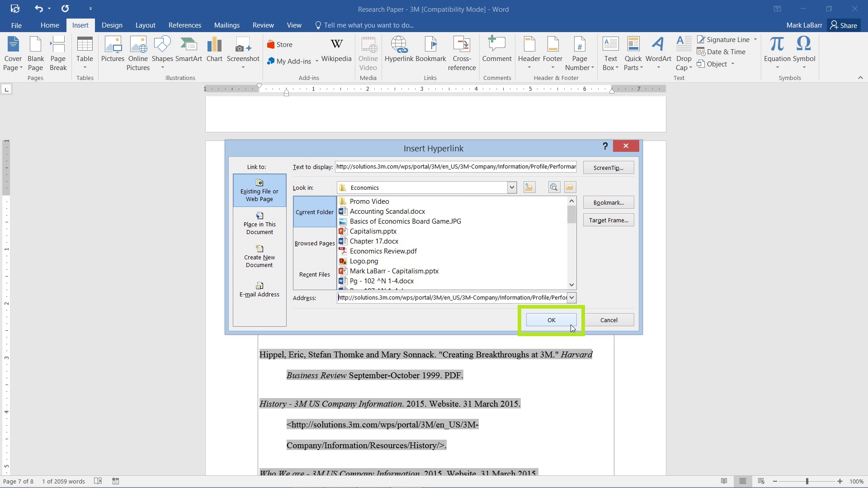The width and height of the screenshot is (868, 488).
Task: Click the References tab in ribbon
Action: point(185,25)
